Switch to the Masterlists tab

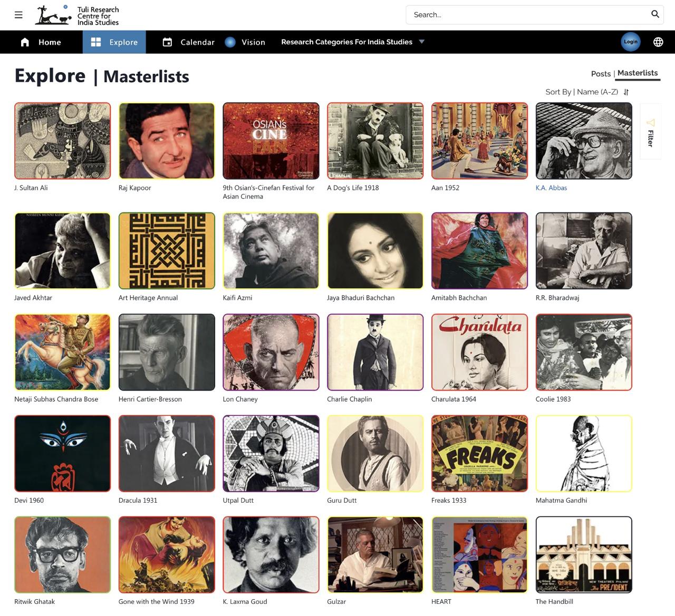(x=638, y=73)
